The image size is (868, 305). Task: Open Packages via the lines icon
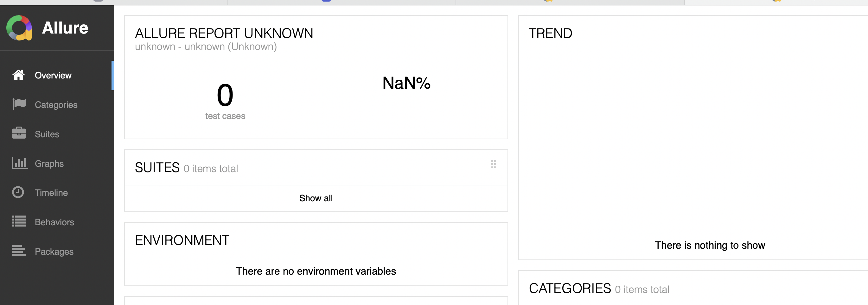click(19, 251)
